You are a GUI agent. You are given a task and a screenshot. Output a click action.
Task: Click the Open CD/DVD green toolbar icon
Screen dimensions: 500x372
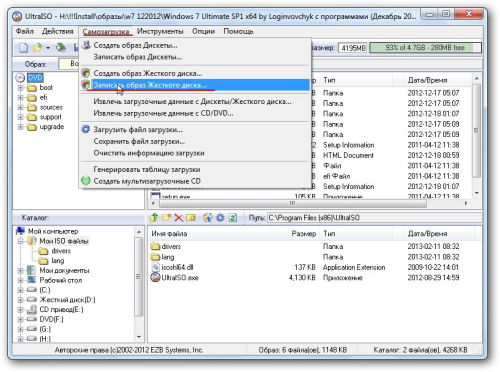click(60, 48)
